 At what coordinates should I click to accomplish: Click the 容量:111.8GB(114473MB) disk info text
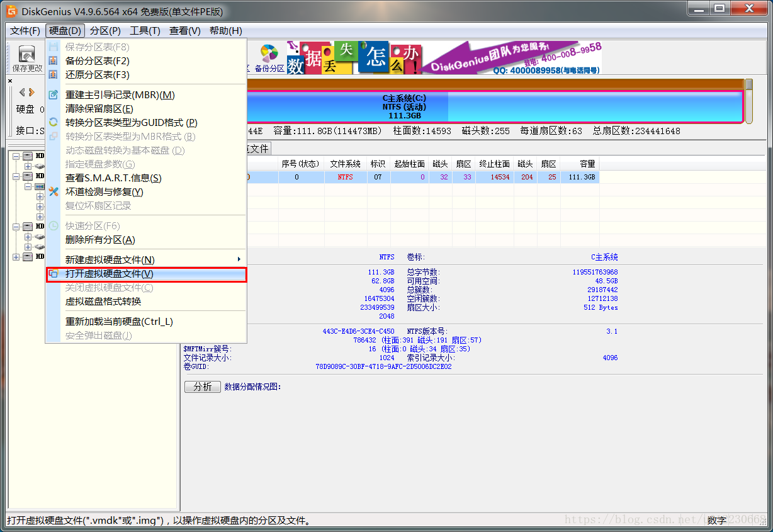[x=328, y=131]
